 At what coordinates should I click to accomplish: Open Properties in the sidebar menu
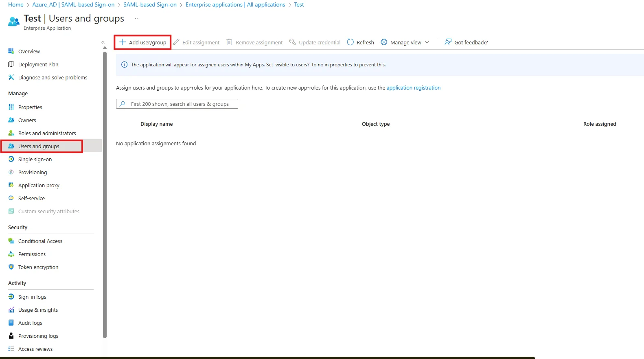pos(30,107)
